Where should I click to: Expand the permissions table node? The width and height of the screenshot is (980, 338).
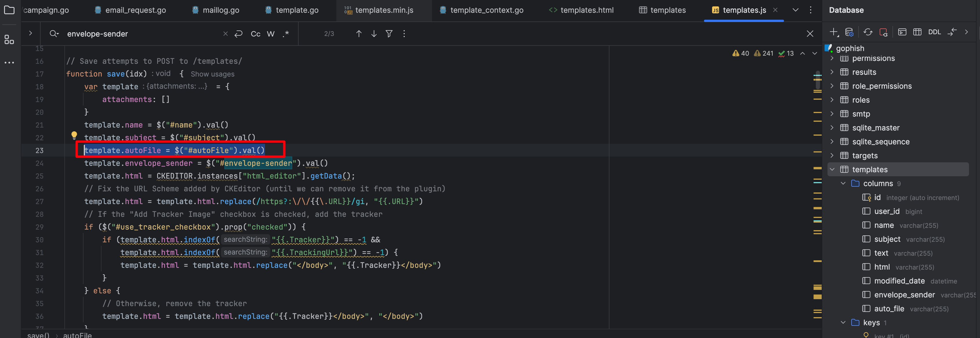[x=832, y=59]
